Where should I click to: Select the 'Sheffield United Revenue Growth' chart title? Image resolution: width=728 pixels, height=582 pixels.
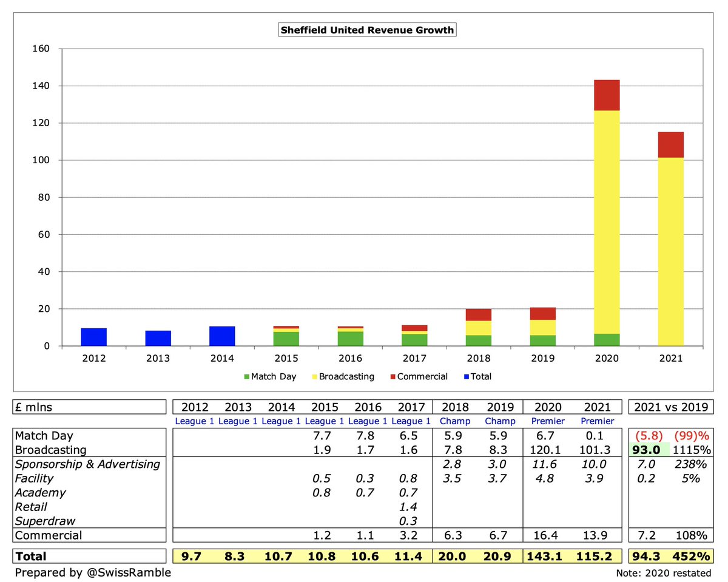[366, 30]
